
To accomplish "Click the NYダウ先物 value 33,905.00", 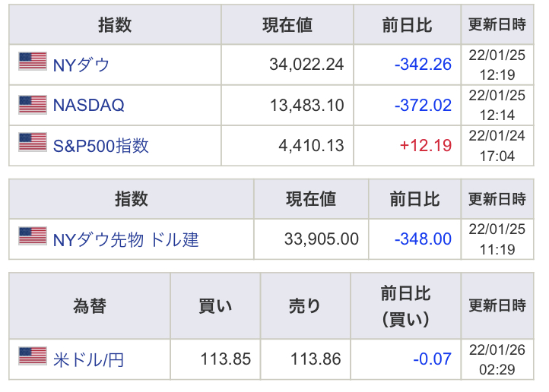I will pyautogui.click(x=322, y=239).
